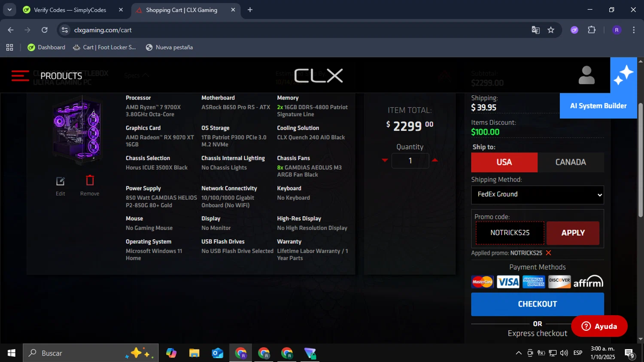644x362 pixels.
Task: Increase quantity with the right red arrow
Action: (434, 160)
